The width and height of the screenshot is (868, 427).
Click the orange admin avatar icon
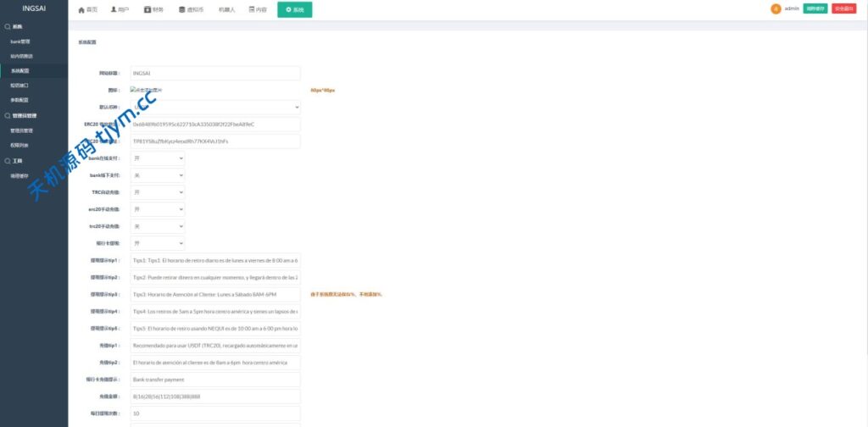776,8
